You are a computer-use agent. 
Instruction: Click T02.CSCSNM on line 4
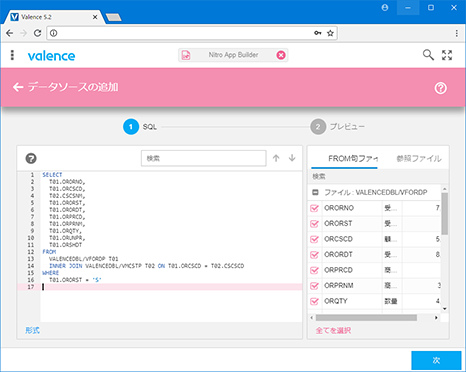tap(67, 196)
